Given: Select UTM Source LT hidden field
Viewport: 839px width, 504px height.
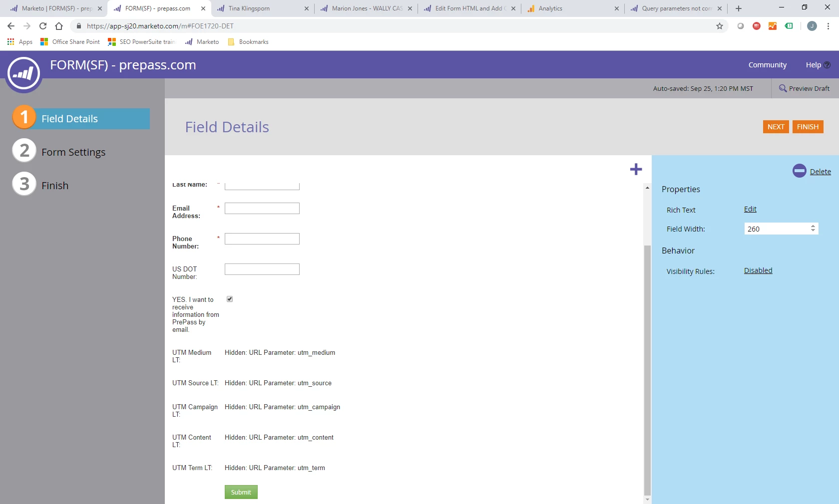Looking at the screenshot, I should (x=252, y=383).
